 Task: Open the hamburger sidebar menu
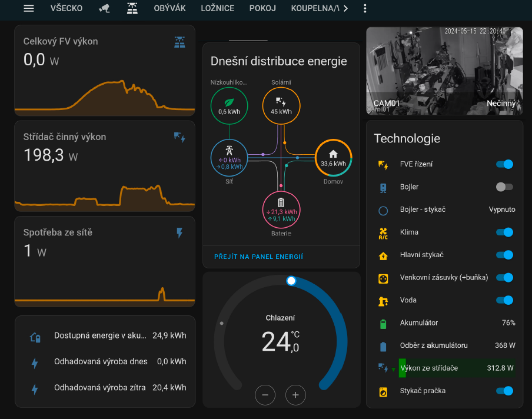point(29,8)
